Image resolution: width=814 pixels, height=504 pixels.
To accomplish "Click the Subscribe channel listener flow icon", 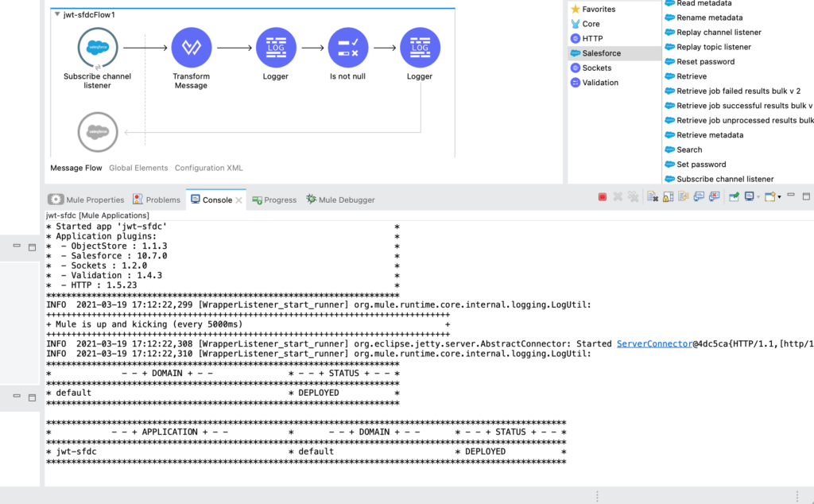I will pyautogui.click(x=97, y=46).
